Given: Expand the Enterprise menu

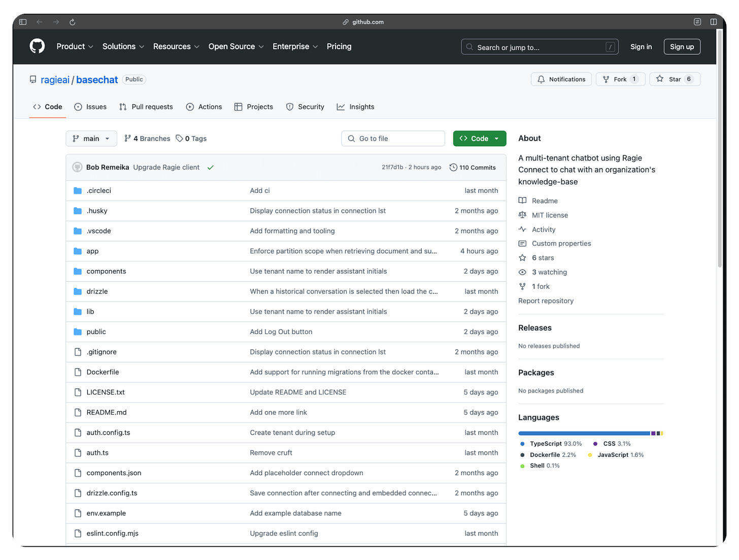Looking at the screenshot, I should point(295,46).
